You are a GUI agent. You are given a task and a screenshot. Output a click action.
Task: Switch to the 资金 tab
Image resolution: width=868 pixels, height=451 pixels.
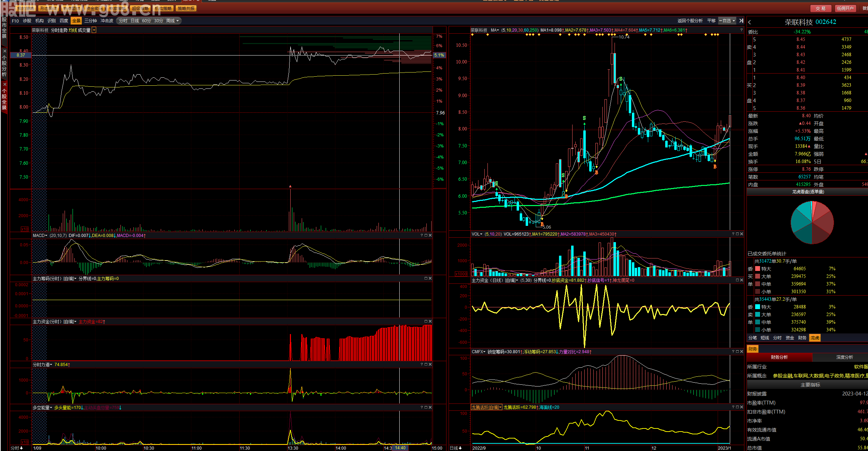(x=790, y=338)
